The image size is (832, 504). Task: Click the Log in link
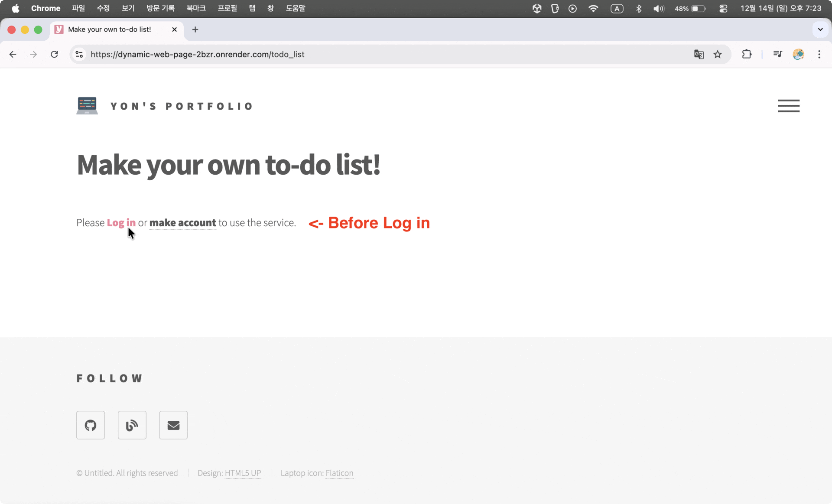pos(121,223)
